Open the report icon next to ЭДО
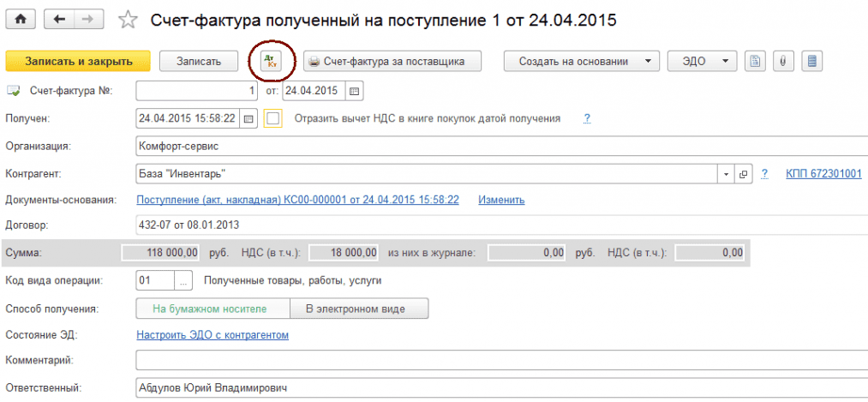Viewport: 868px width, 402px height. coord(755,61)
